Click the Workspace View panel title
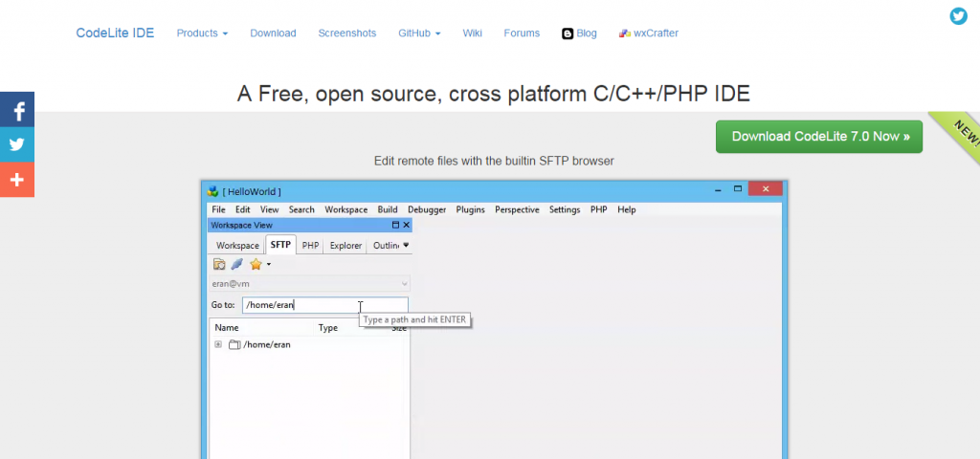The image size is (980, 459). click(x=241, y=226)
